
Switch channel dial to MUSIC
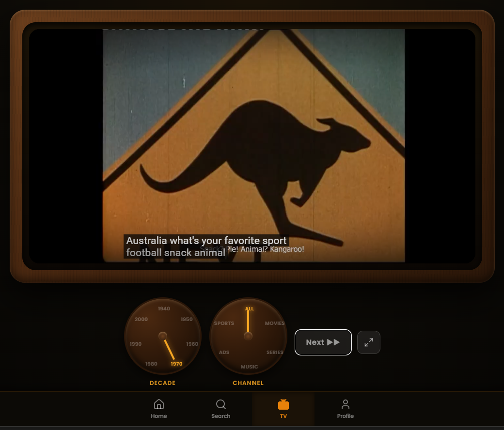250,367
